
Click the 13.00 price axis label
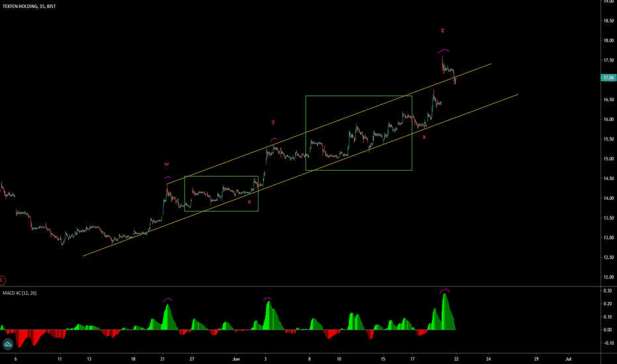(608, 238)
